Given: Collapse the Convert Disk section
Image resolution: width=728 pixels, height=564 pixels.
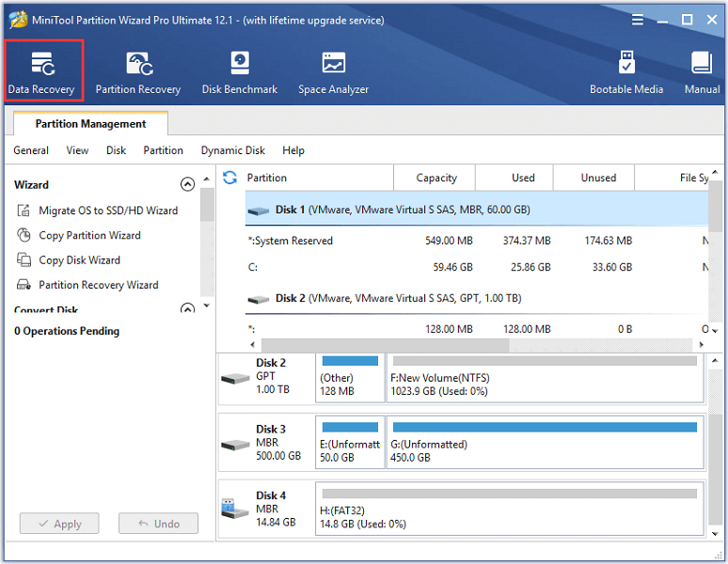Looking at the screenshot, I should pyautogui.click(x=187, y=308).
